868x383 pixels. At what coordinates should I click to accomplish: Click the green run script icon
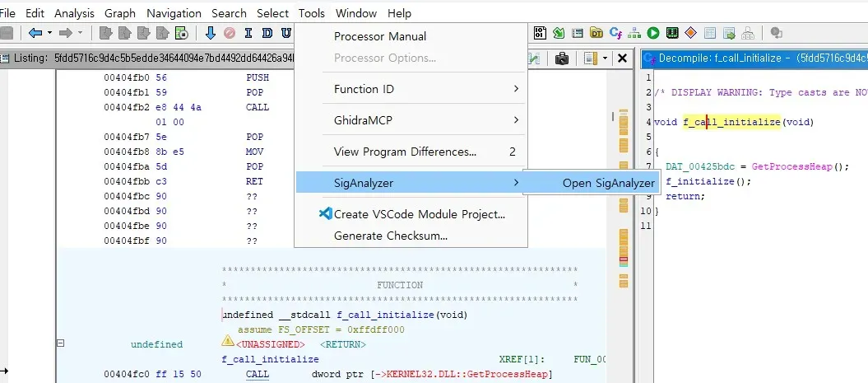click(652, 34)
